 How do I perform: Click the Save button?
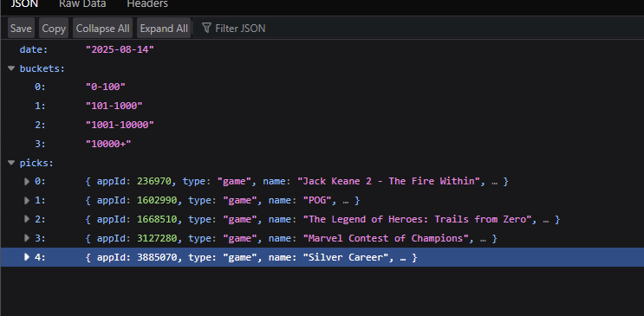21,29
